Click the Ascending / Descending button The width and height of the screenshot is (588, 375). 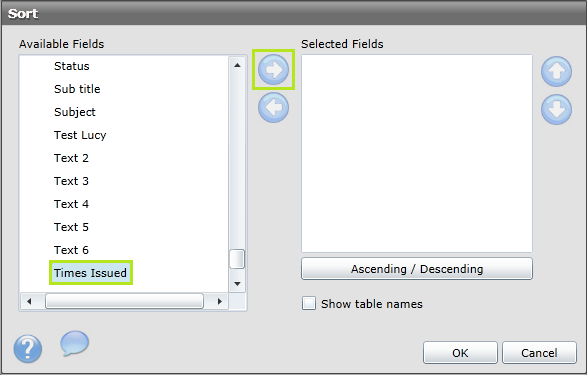coord(417,268)
